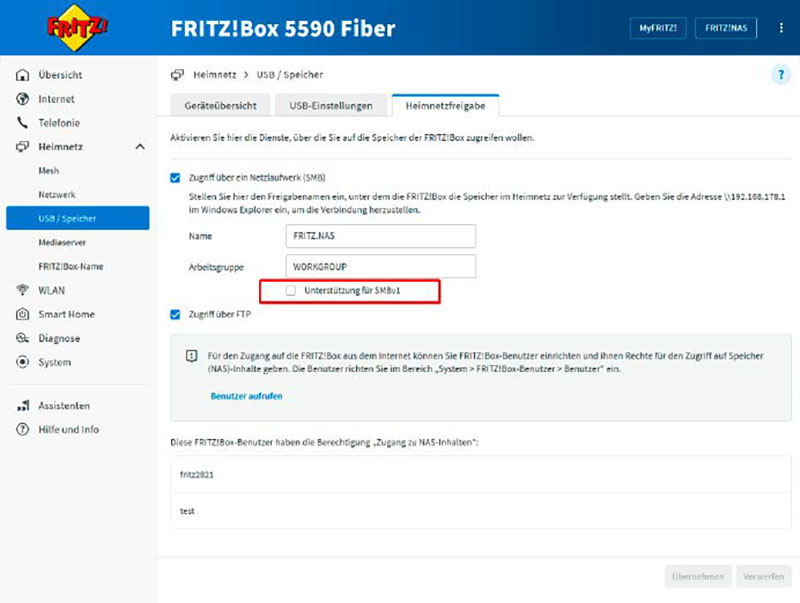
Task: Click the USB / Speicher breadcrumb
Action: (290, 75)
